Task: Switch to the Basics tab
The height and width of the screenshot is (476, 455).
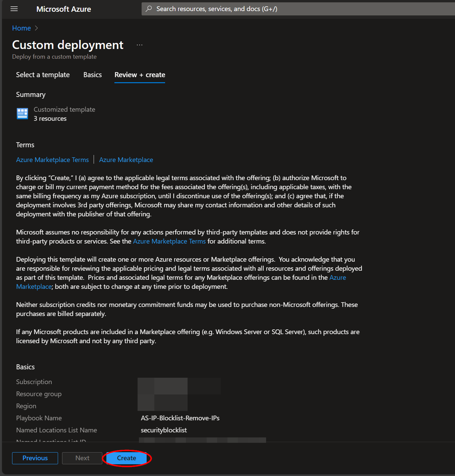Action: tap(93, 75)
